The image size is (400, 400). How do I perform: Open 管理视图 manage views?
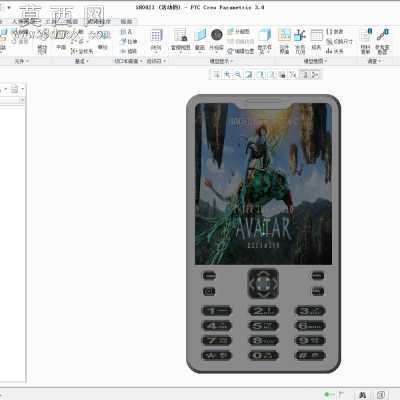coord(180,40)
